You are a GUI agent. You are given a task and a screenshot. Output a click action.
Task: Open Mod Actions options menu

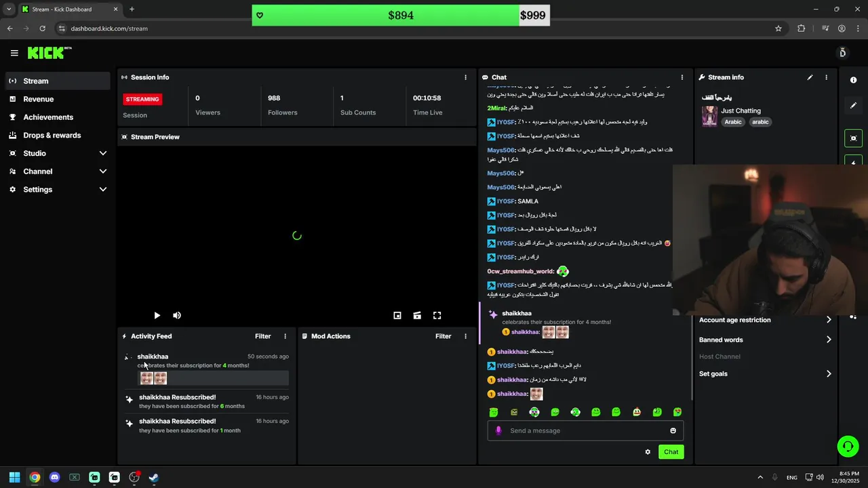465,336
